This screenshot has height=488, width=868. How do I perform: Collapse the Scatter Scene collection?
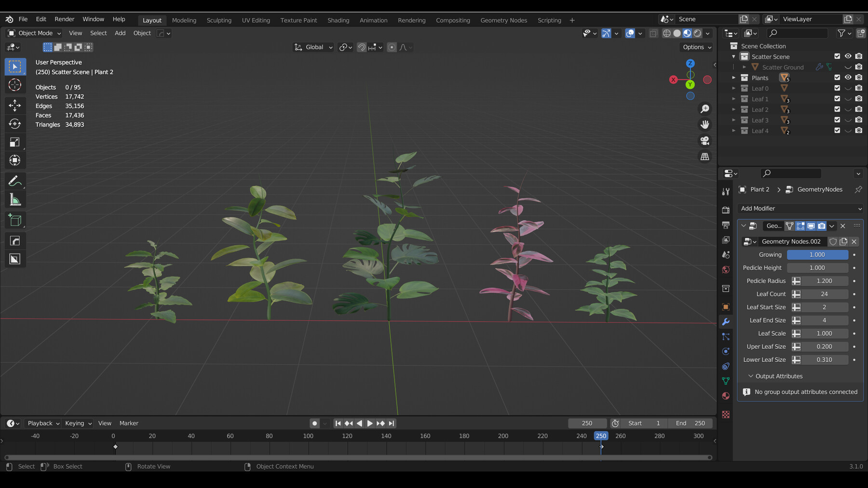(733, 56)
